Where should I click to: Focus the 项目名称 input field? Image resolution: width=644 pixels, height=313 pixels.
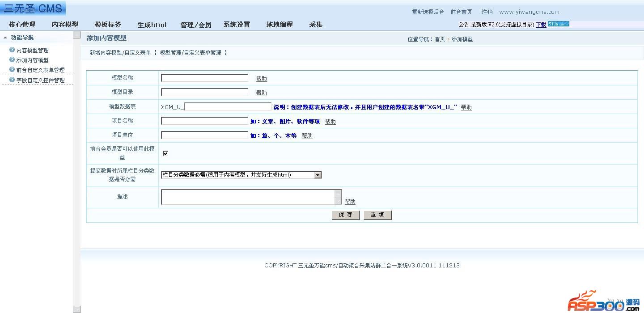[204, 121]
